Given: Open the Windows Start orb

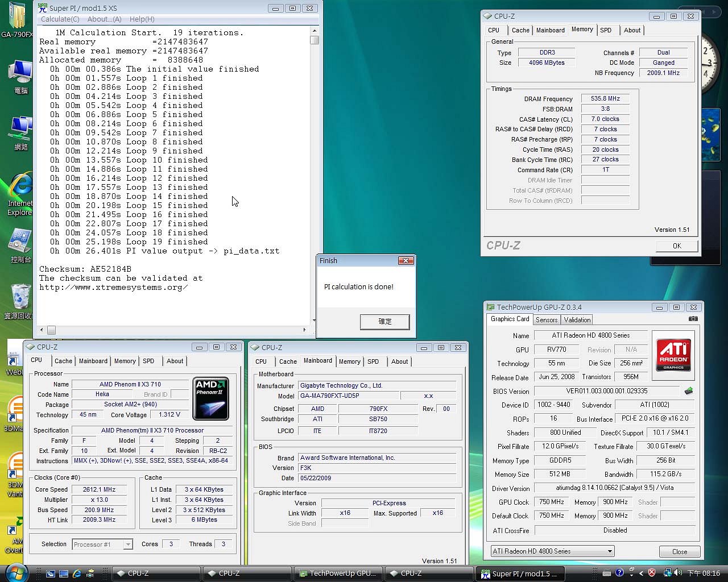Looking at the screenshot, I should (16, 572).
